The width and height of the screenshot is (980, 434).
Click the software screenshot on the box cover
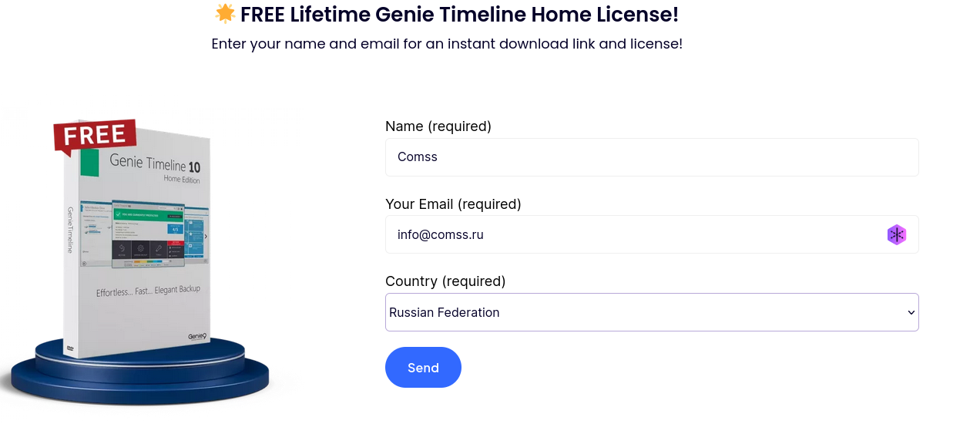click(x=149, y=235)
